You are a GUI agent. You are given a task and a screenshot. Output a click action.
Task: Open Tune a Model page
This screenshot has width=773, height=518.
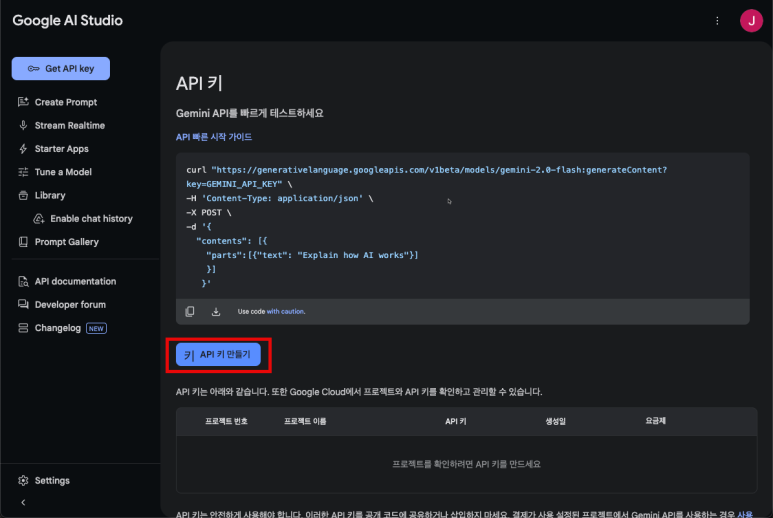click(63, 172)
